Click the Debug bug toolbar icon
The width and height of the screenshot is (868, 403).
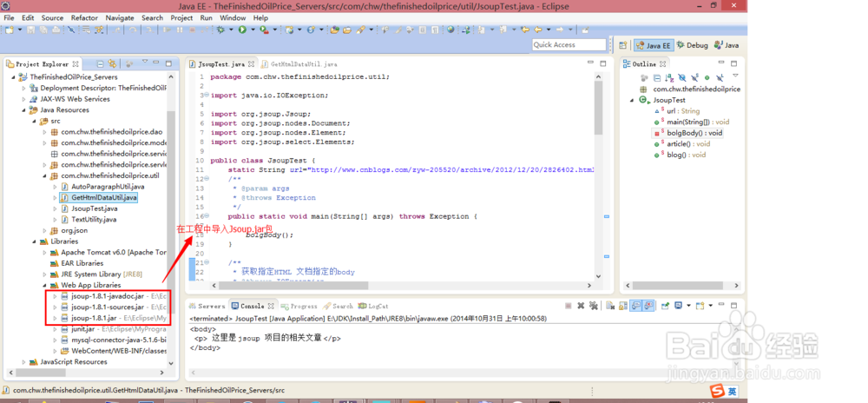coord(220,30)
